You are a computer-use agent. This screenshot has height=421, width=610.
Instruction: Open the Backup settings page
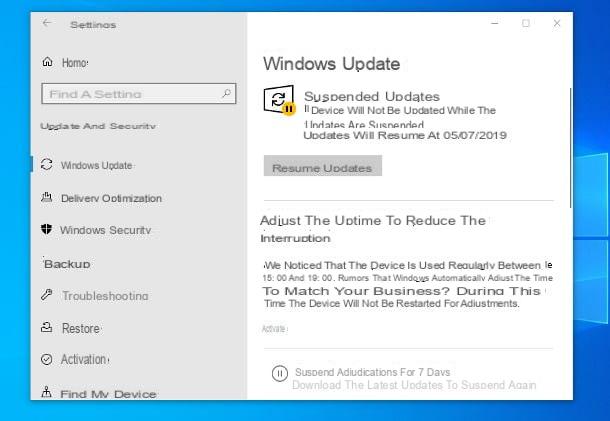(67, 264)
